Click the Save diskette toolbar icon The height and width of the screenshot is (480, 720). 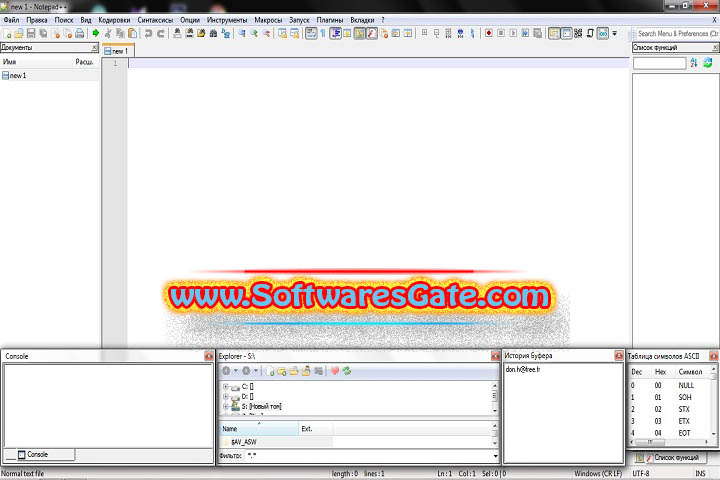point(31,34)
